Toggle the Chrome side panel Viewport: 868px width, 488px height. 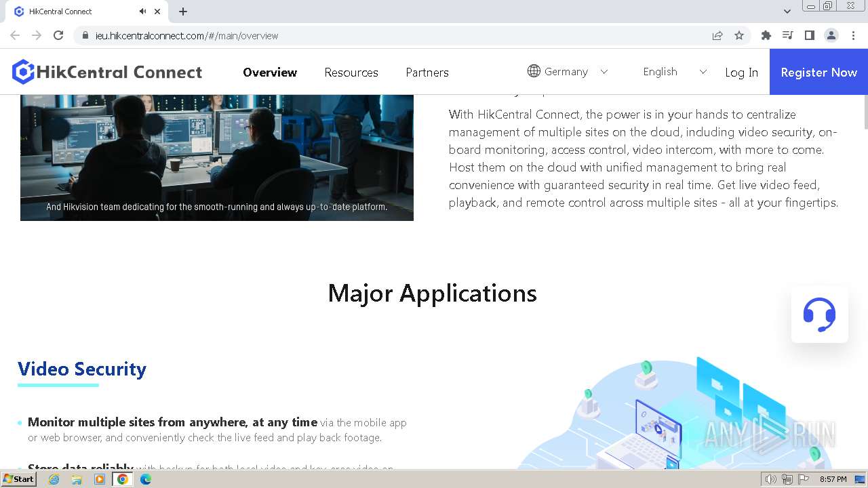810,35
